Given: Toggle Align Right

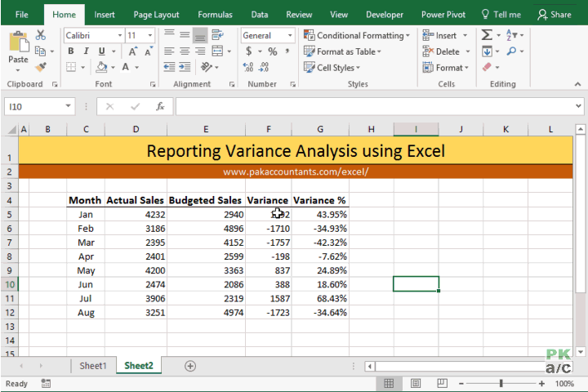Looking at the screenshot, I should (200, 51).
